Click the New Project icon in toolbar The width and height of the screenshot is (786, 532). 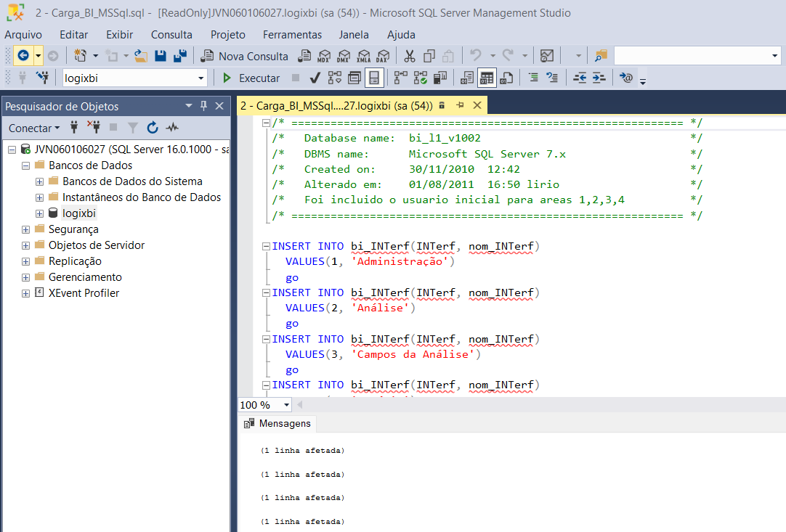click(x=80, y=56)
